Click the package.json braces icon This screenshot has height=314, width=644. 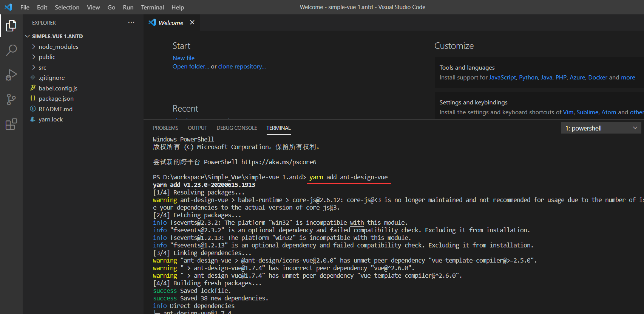(x=33, y=98)
